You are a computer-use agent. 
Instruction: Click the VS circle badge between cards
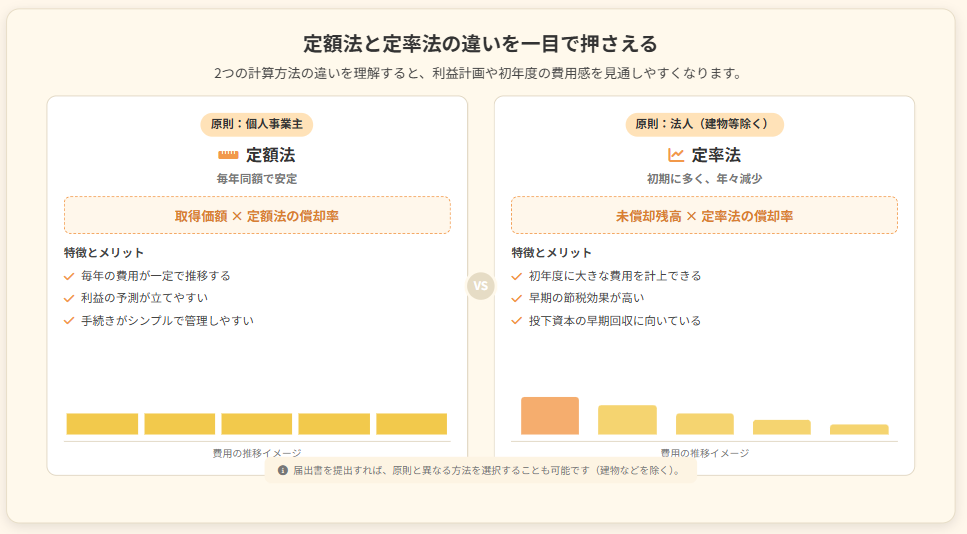coord(481,286)
